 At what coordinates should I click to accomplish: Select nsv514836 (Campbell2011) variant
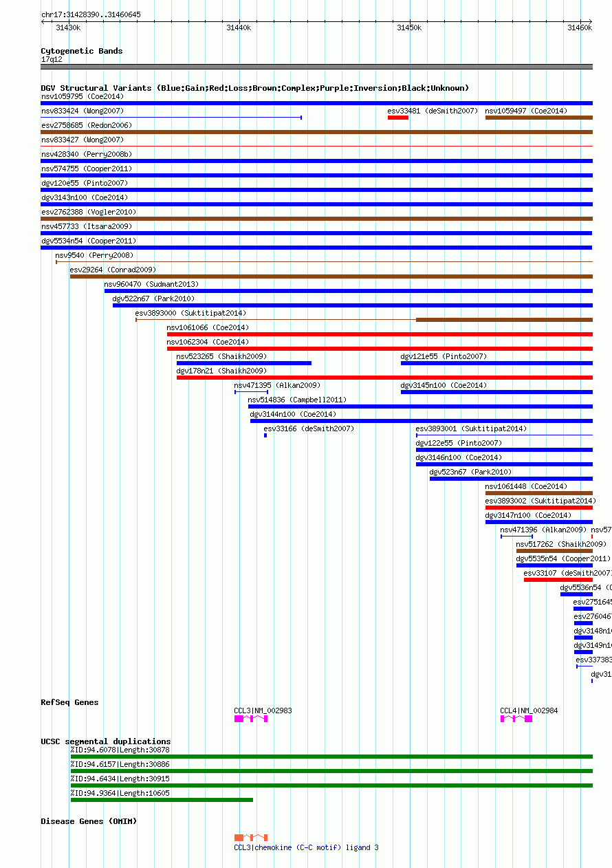(x=298, y=400)
